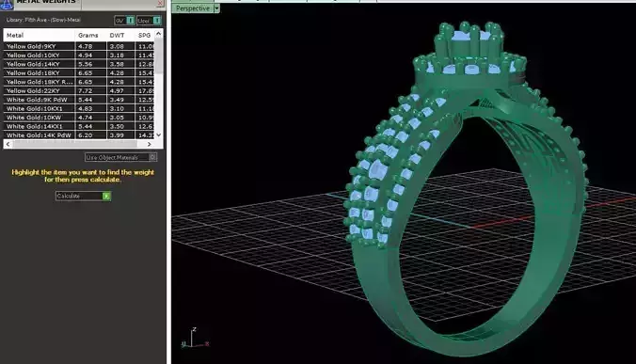Click the 4.78 grams cell
The image size is (636, 364).
click(91, 46)
